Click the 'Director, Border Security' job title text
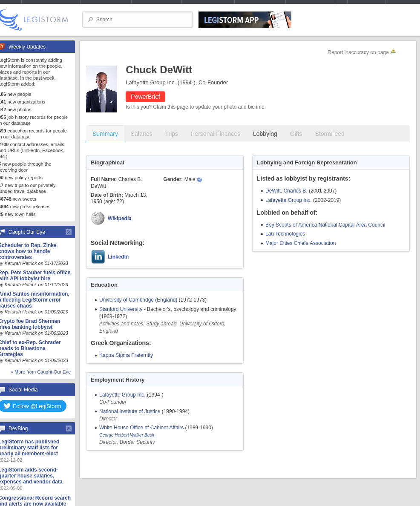 (127, 442)
